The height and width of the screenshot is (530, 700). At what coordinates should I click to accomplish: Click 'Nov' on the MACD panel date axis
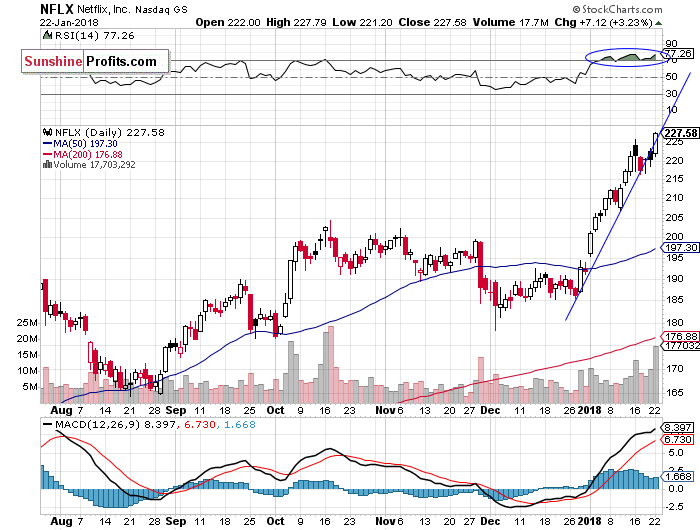click(x=385, y=521)
